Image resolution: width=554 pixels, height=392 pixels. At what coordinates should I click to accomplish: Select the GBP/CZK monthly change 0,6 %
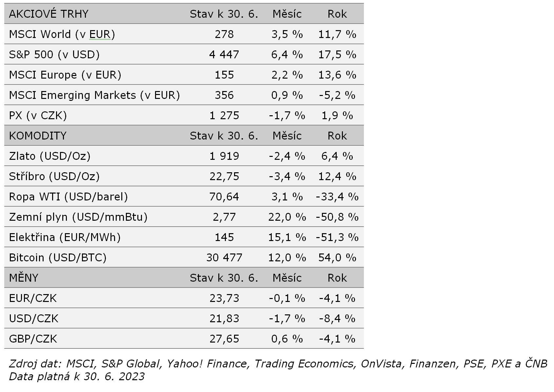tap(287, 339)
